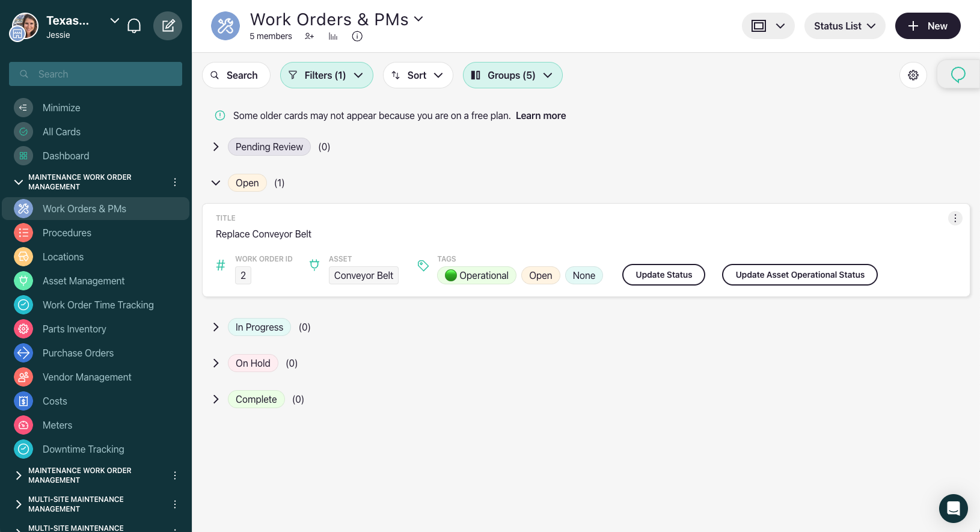Open the Groups (5) dropdown
This screenshot has height=532, width=980.
tap(512, 75)
